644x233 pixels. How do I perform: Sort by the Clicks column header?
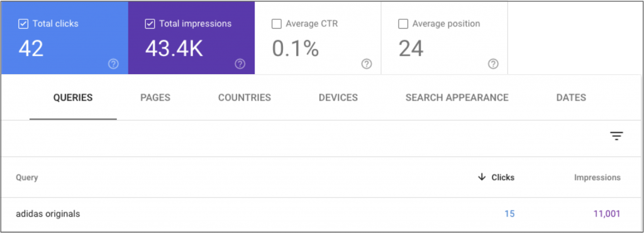(x=502, y=178)
